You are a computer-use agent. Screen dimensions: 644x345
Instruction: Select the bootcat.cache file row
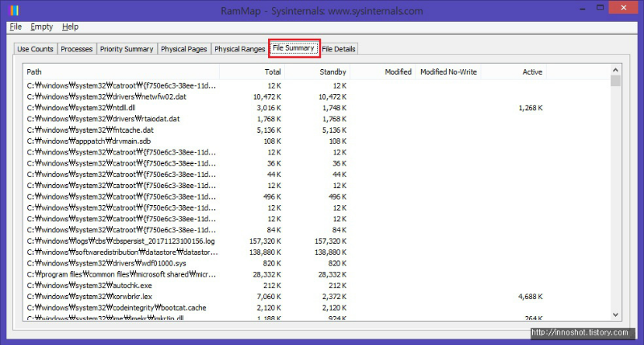coord(316,308)
